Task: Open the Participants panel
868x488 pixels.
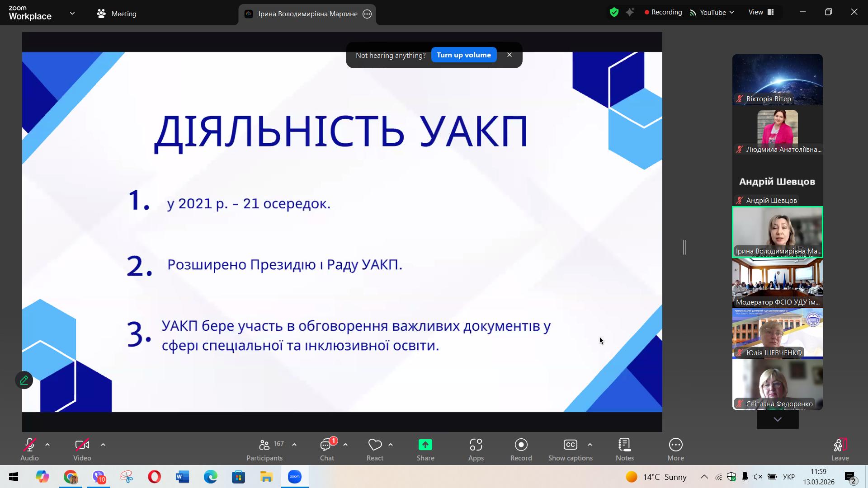Action: (264, 450)
